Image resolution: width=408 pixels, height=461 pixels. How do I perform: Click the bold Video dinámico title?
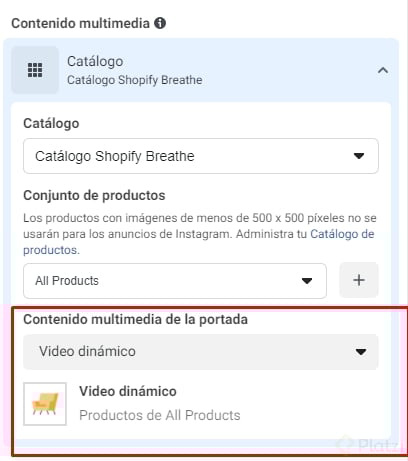point(128,391)
